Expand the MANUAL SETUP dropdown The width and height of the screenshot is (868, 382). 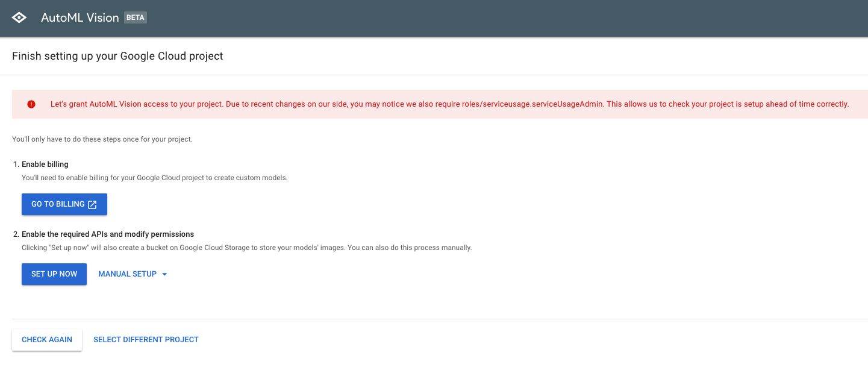(x=133, y=274)
